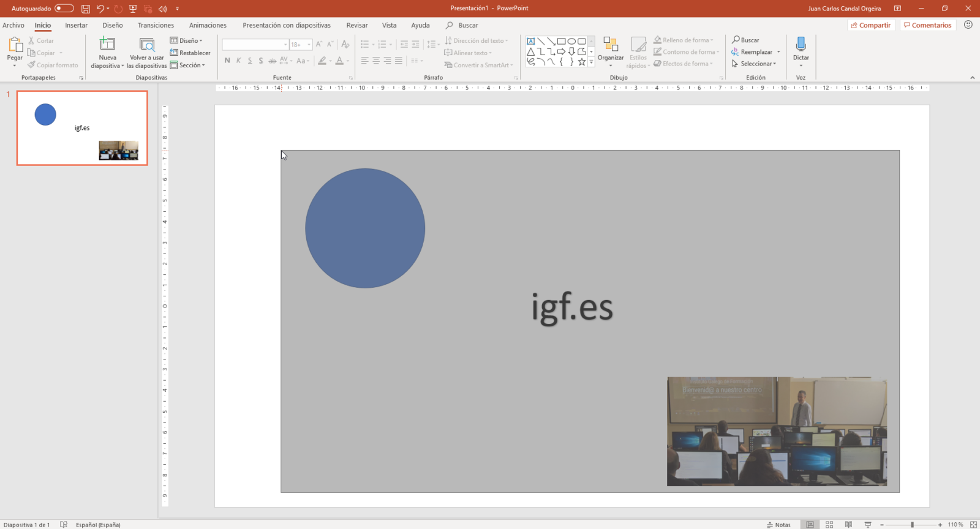This screenshot has height=529, width=980.
Task: Toggle the Autoguardado switch
Action: click(x=64, y=9)
